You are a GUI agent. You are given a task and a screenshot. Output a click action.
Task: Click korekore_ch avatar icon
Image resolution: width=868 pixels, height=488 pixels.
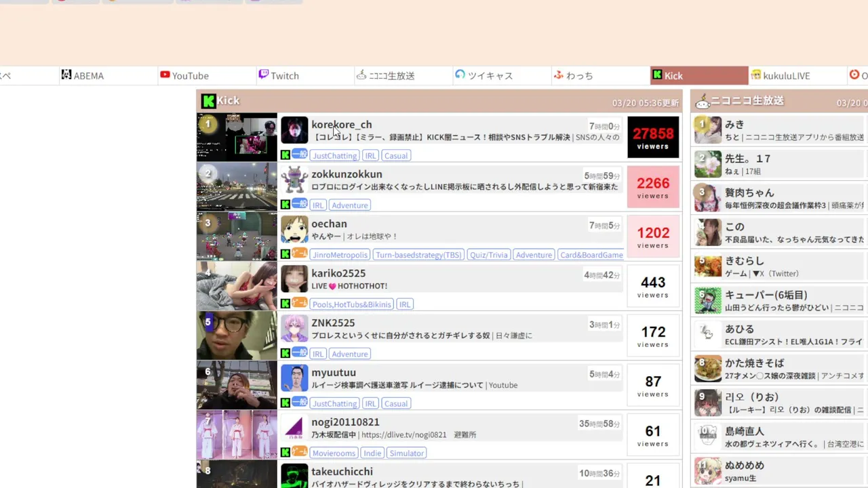click(294, 130)
